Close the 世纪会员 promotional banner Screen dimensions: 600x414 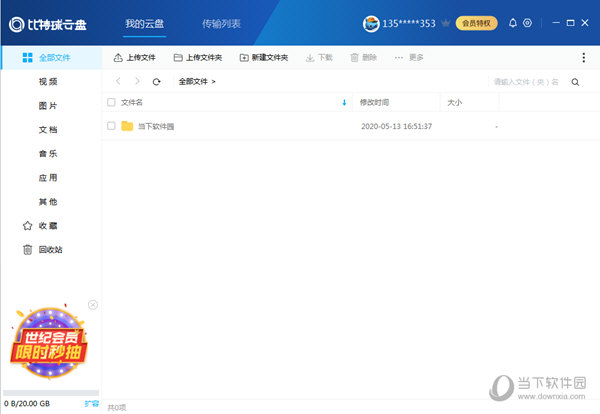[x=93, y=304]
